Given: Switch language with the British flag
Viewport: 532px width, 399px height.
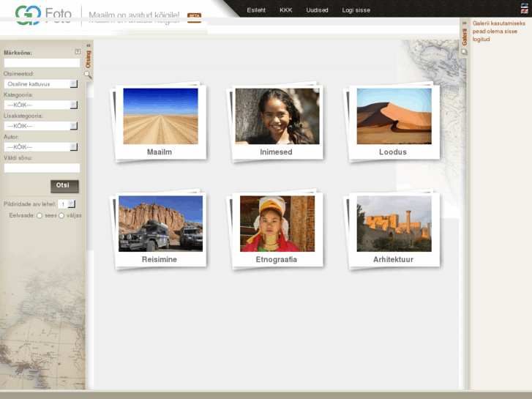Looking at the screenshot, I should pos(525,11).
